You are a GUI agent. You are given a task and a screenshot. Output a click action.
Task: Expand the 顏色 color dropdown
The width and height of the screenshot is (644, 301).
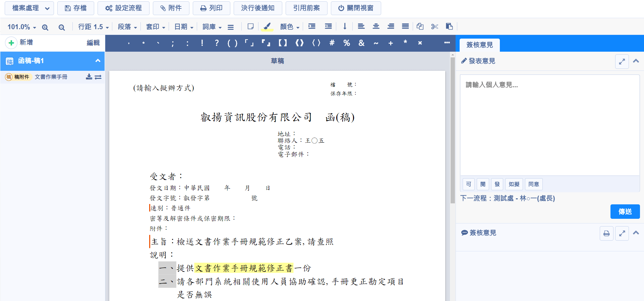[290, 27]
